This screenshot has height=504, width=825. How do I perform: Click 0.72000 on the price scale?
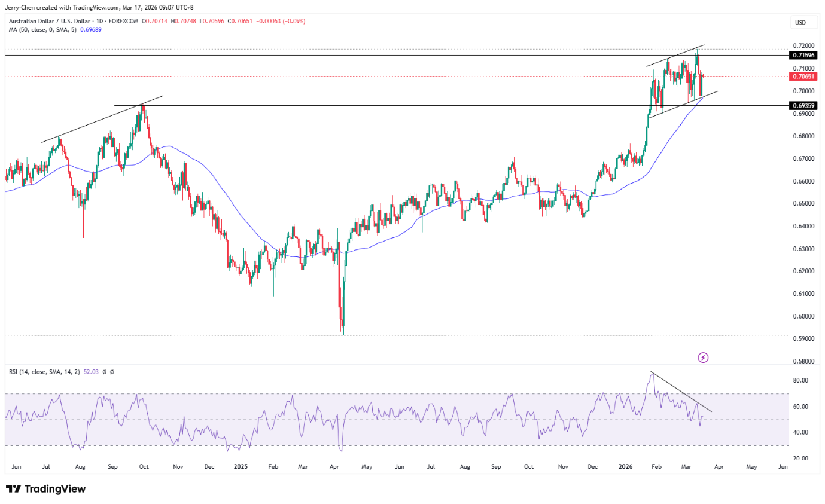(x=803, y=46)
